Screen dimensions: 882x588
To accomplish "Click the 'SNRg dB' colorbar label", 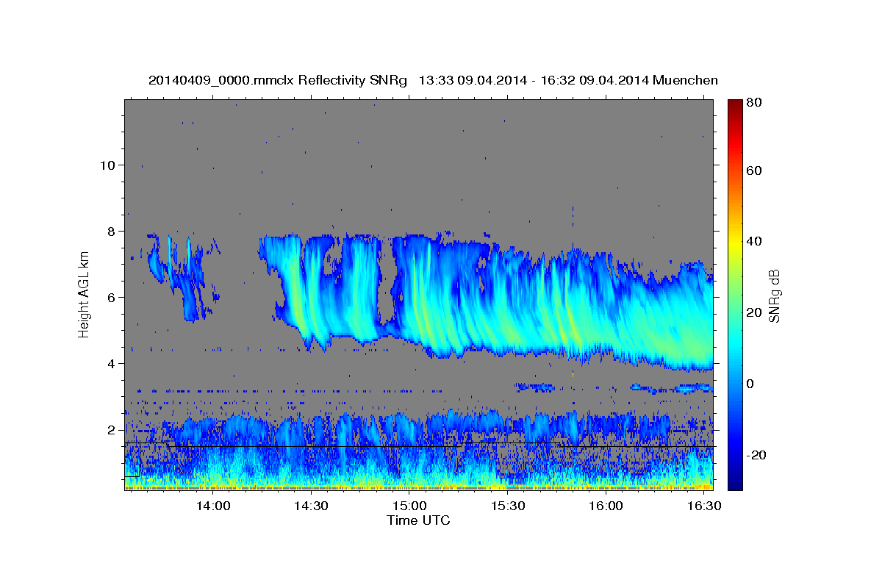I will (774, 295).
